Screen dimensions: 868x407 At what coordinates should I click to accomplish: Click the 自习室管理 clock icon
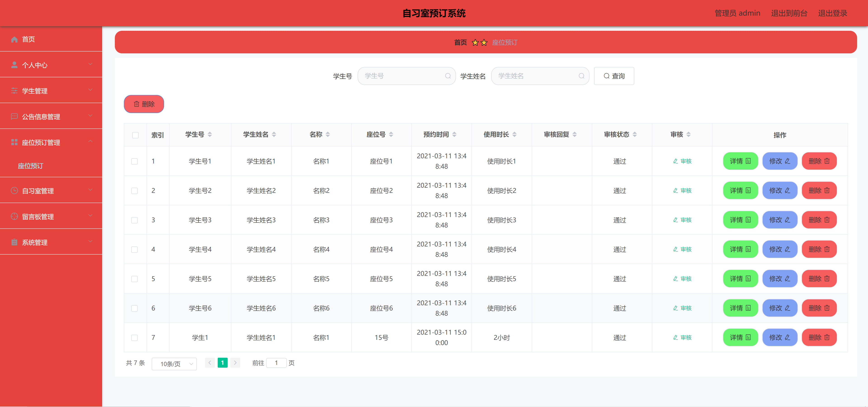pyautogui.click(x=14, y=191)
